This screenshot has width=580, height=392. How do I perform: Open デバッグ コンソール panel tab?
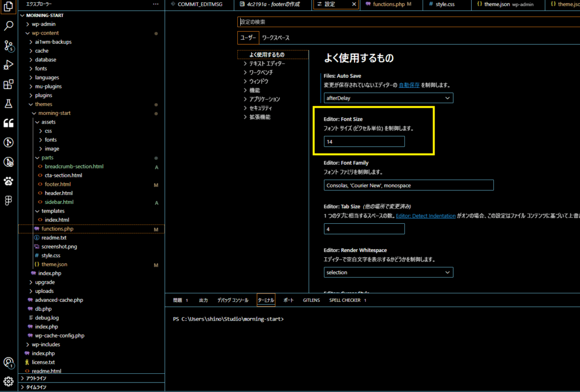click(x=233, y=300)
